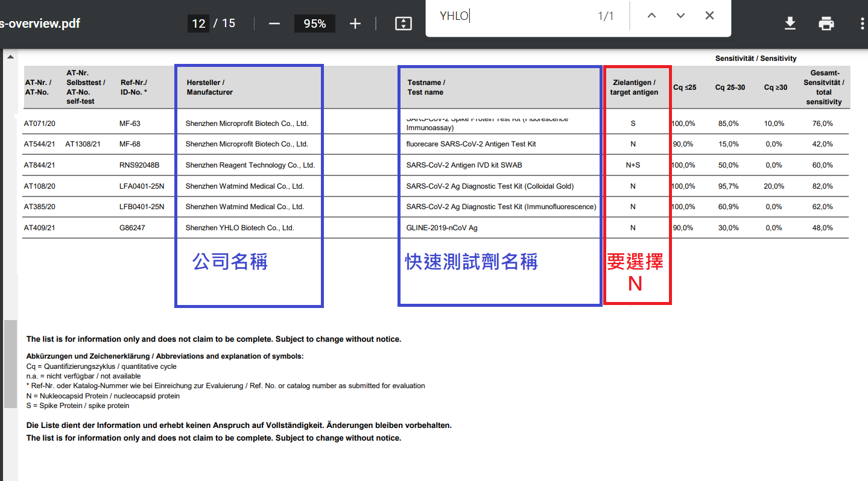The height and width of the screenshot is (481, 868).
Task: Click 'Shenzhen Reagent Technology Co., Ltd.'
Action: (x=250, y=165)
